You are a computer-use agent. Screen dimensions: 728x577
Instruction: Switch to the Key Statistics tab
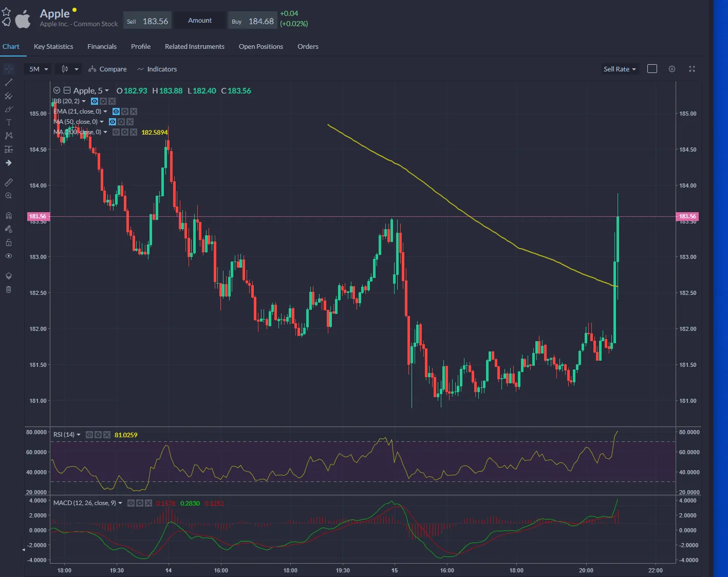[x=53, y=46]
